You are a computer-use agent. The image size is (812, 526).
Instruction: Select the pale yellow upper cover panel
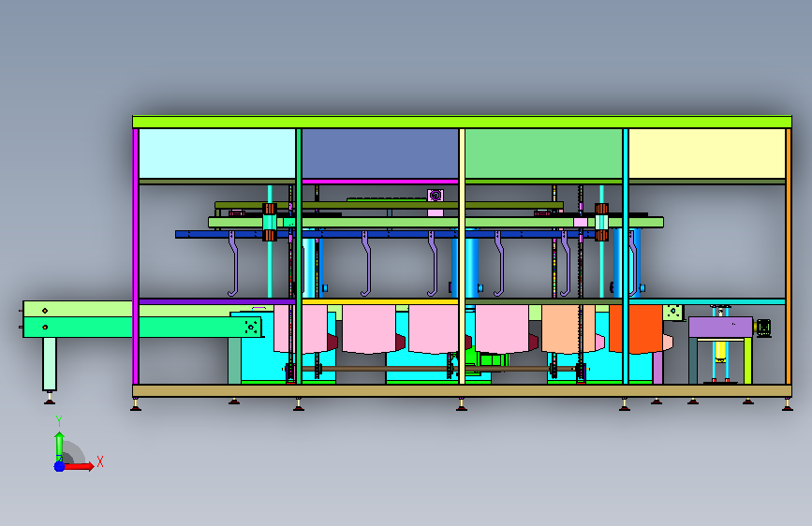coord(707,153)
